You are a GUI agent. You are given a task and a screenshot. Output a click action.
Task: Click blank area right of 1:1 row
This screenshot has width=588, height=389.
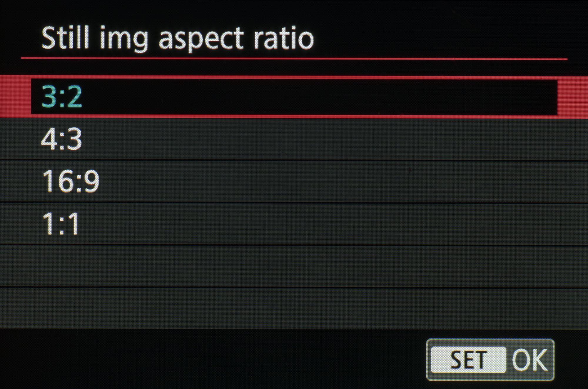point(353,223)
